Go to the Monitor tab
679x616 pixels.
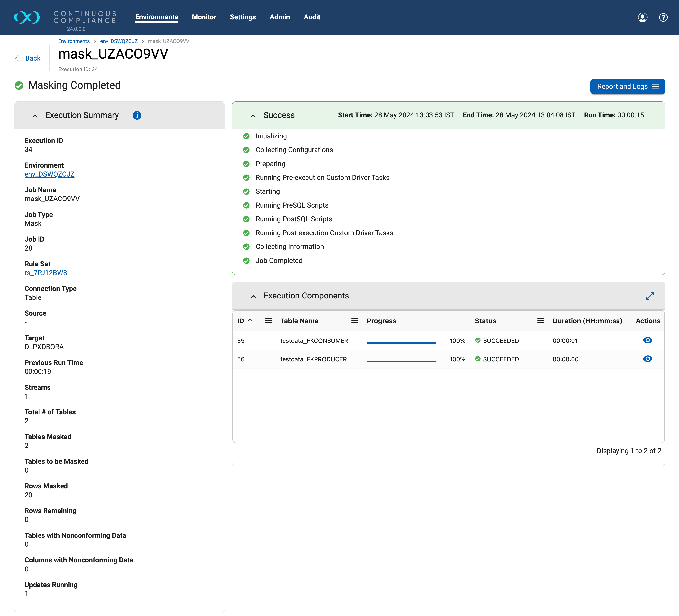[x=204, y=17]
